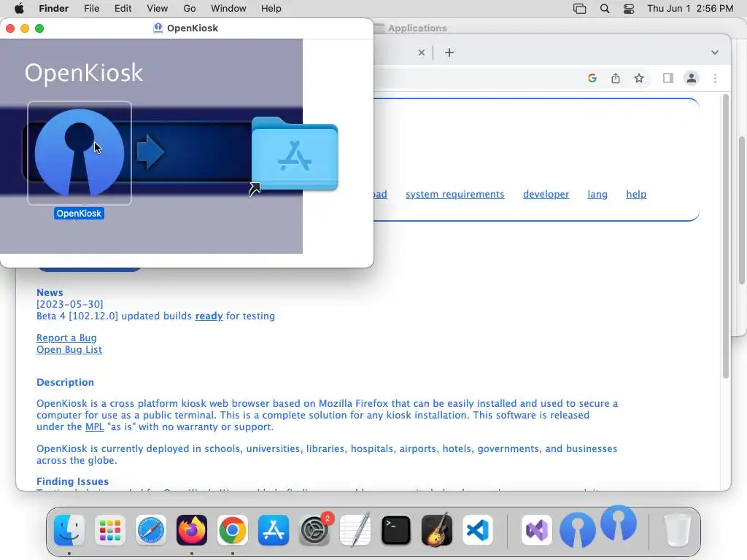Close the current Chrome tab
Screen dimensions: 747x560
click(x=421, y=52)
